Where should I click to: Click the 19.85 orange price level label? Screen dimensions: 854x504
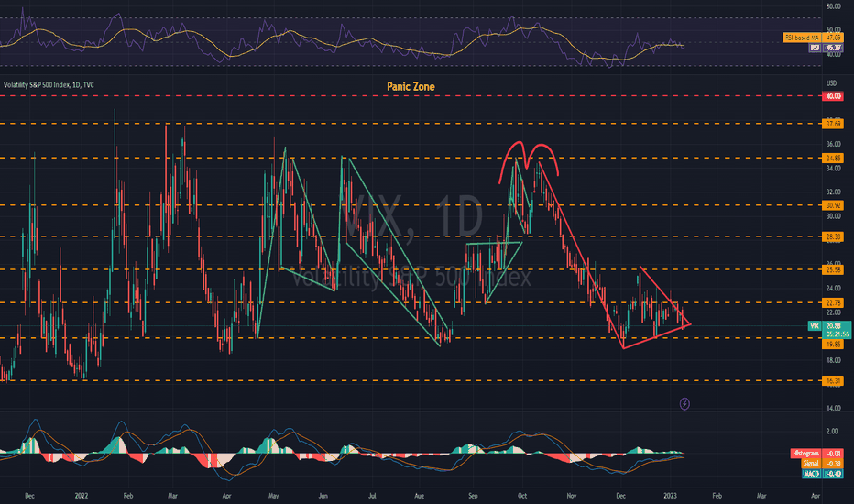click(x=833, y=345)
